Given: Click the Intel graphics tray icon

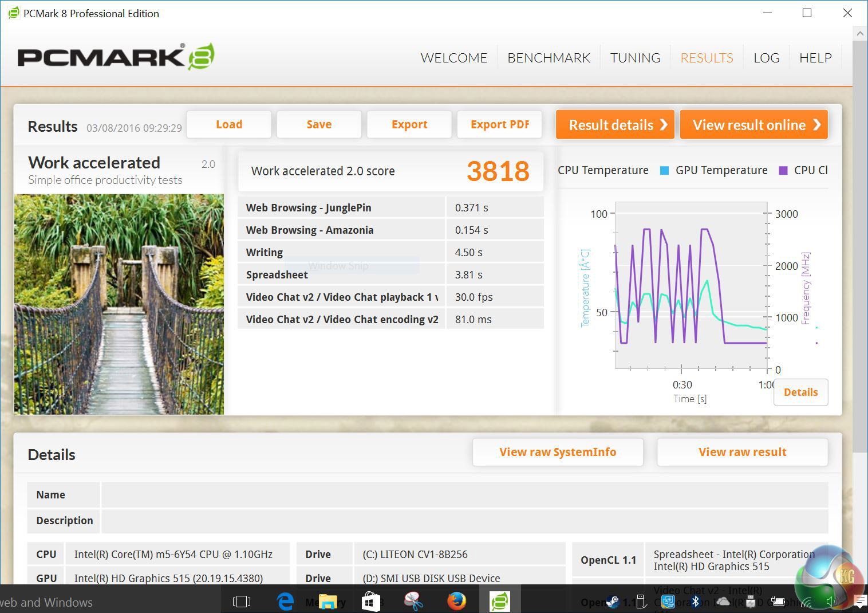Looking at the screenshot, I should point(668,602).
